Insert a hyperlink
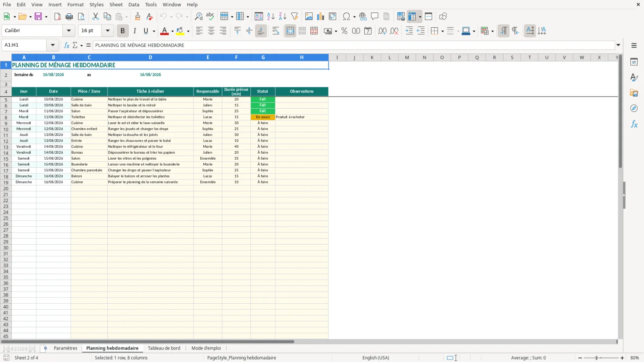The image size is (644, 362). point(363,16)
